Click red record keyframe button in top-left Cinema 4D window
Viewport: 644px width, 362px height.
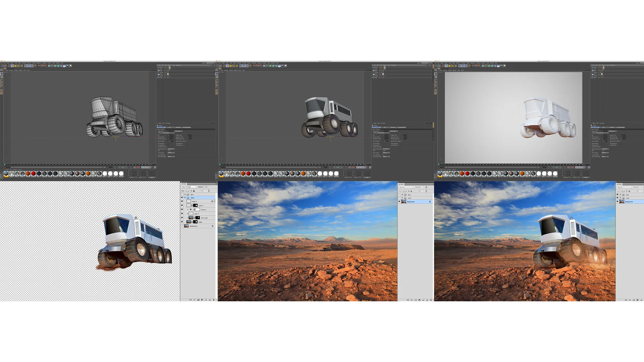tap(137, 167)
